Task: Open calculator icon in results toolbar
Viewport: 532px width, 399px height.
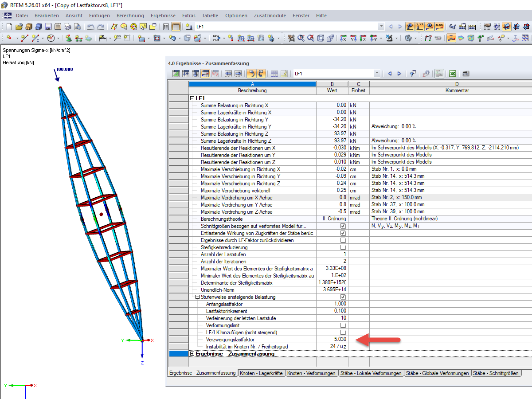Action: pyautogui.click(x=466, y=74)
